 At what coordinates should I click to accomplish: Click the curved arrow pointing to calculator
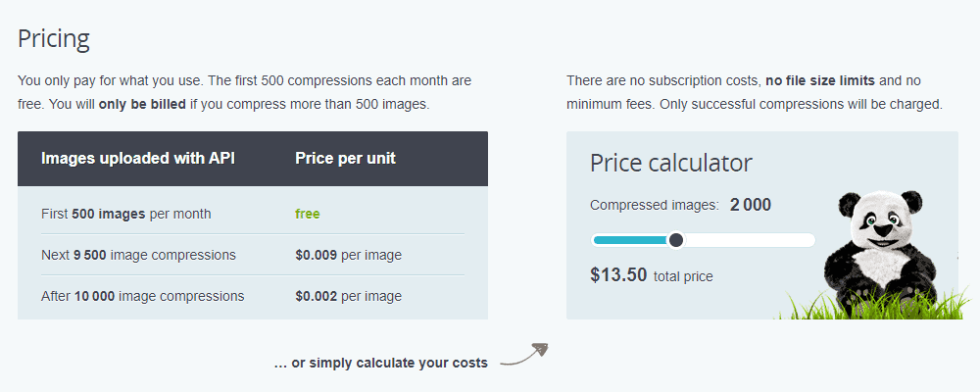click(x=524, y=355)
